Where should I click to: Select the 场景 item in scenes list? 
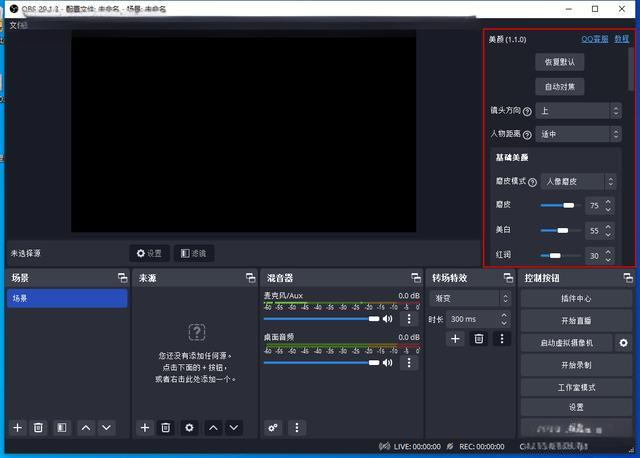click(x=67, y=298)
